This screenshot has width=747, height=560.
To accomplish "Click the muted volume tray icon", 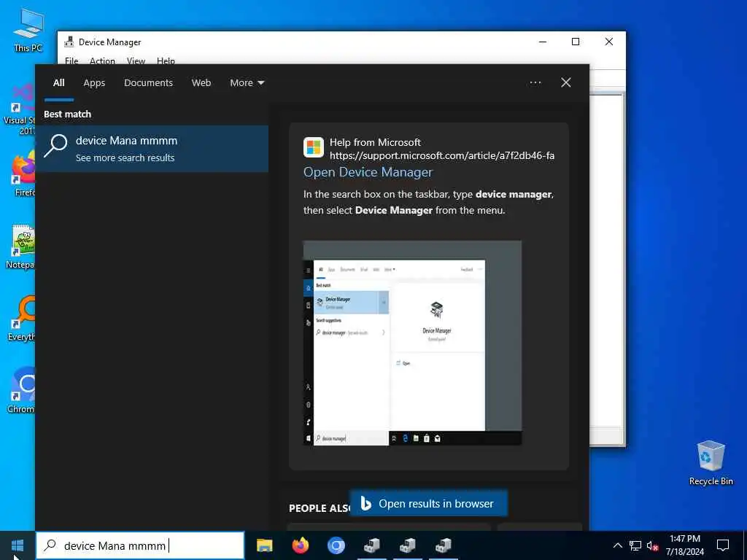I will (652, 545).
